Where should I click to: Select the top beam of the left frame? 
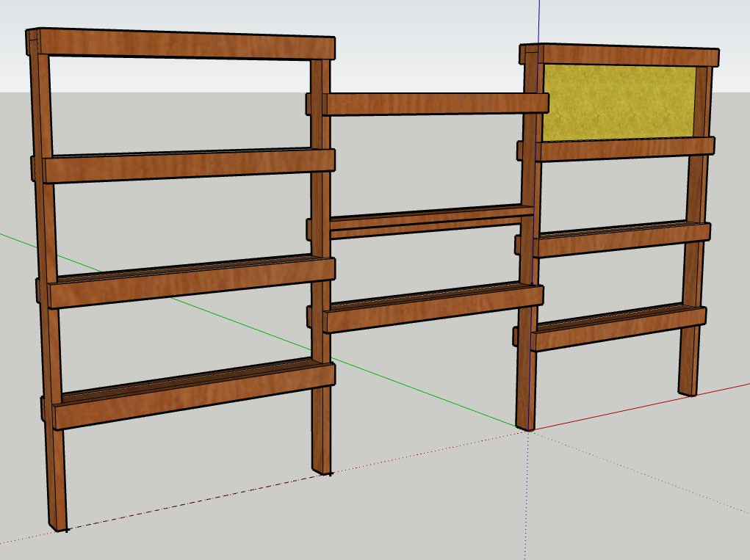(x=181, y=44)
